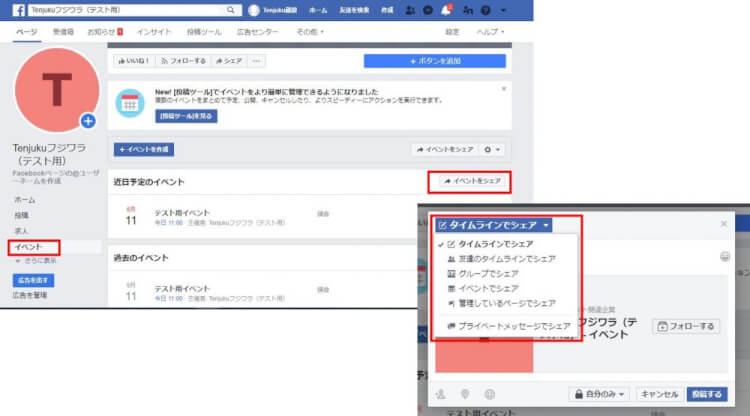Select the 投稿ツール tab
Viewport: 750px width, 416px height.
(204, 32)
